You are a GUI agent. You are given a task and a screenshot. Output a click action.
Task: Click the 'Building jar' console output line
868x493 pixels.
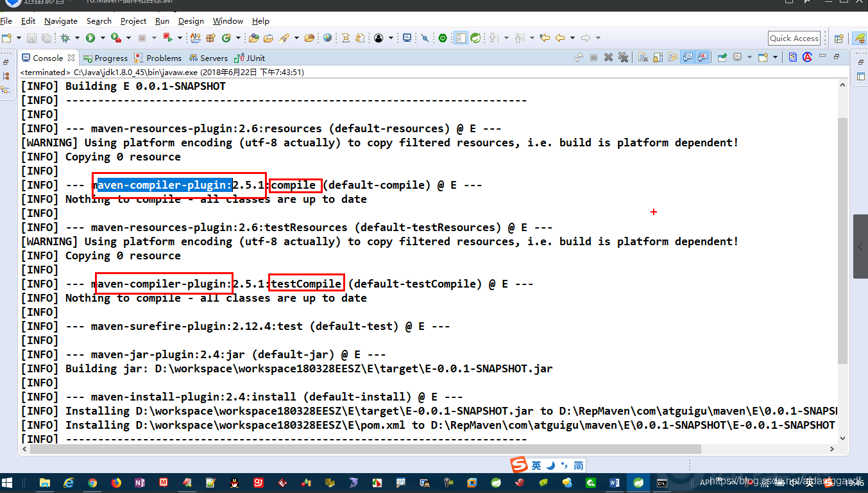pos(287,368)
